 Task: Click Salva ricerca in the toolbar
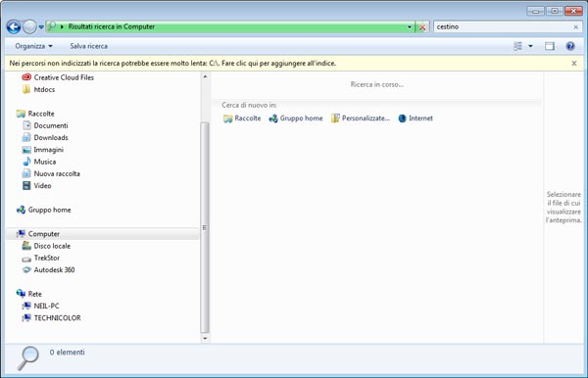pos(89,46)
